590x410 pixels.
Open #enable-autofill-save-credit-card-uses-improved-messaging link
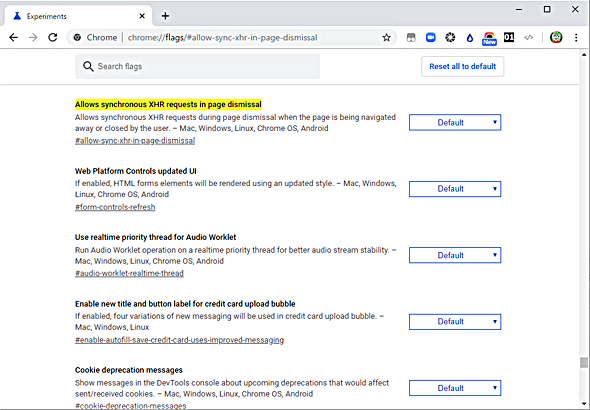pos(179,340)
